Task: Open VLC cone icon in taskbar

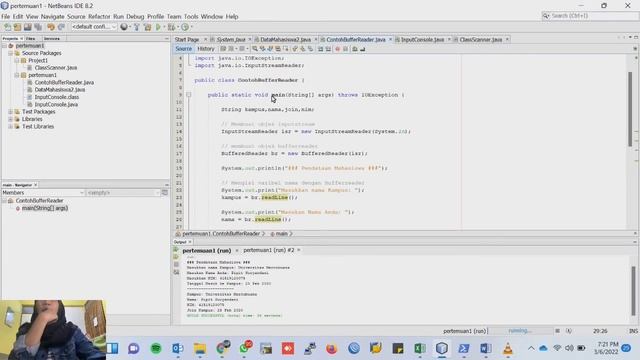Action: 508,349
